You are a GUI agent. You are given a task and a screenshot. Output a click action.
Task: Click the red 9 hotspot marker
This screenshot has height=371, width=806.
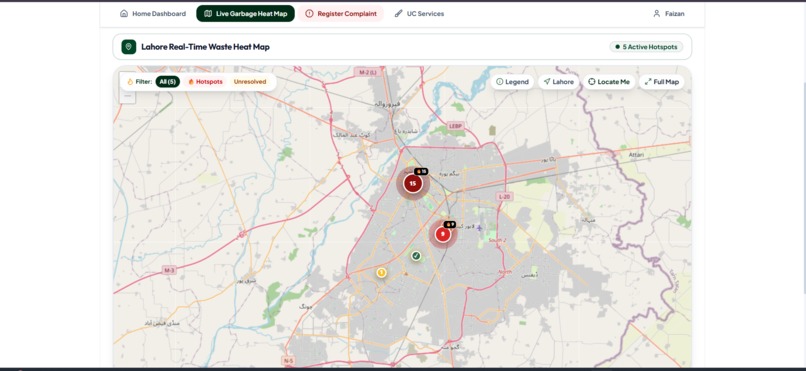pyautogui.click(x=443, y=234)
